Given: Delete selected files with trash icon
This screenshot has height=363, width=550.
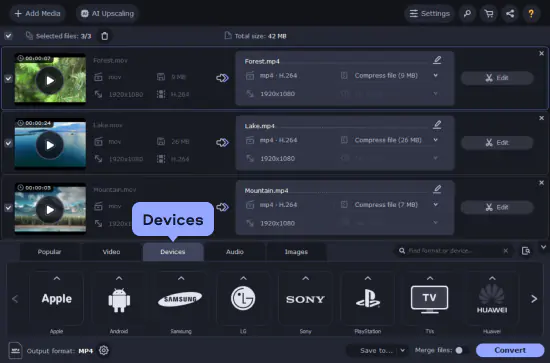Looking at the screenshot, I should 105,36.
